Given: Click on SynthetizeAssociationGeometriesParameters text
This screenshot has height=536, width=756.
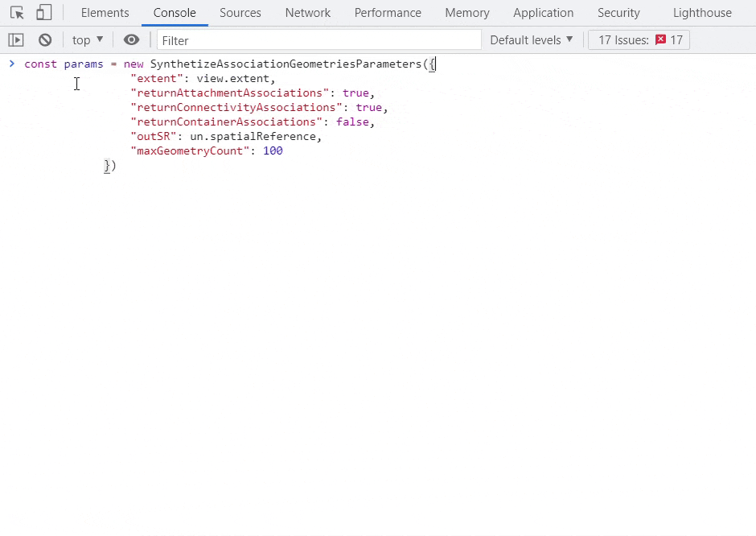Looking at the screenshot, I should [x=286, y=64].
